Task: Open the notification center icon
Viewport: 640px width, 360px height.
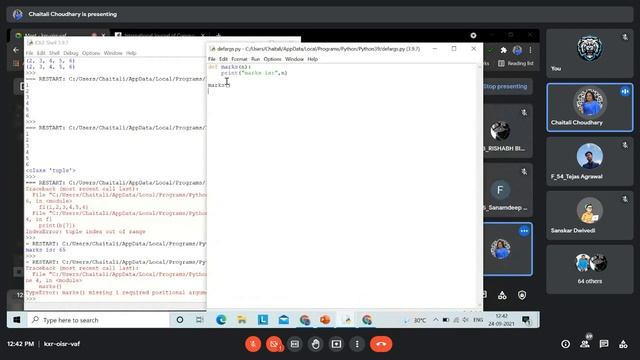Action: 526,320
